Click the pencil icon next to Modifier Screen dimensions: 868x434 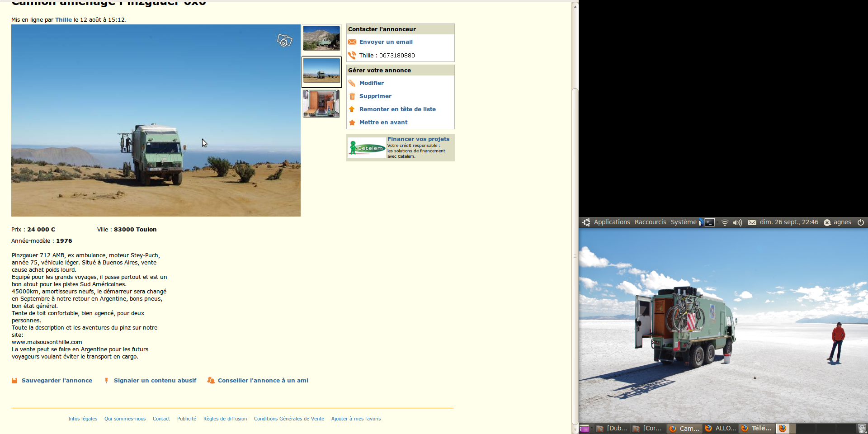[x=352, y=83]
